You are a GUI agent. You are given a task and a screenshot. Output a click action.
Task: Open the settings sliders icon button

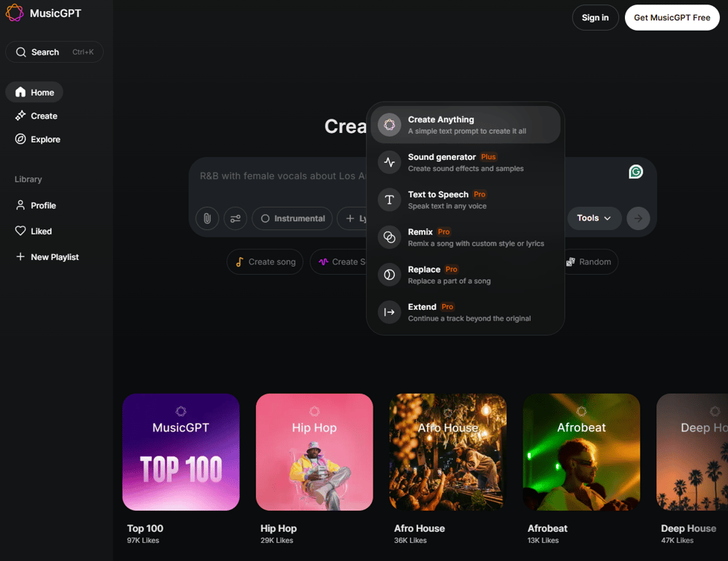coord(235,218)
